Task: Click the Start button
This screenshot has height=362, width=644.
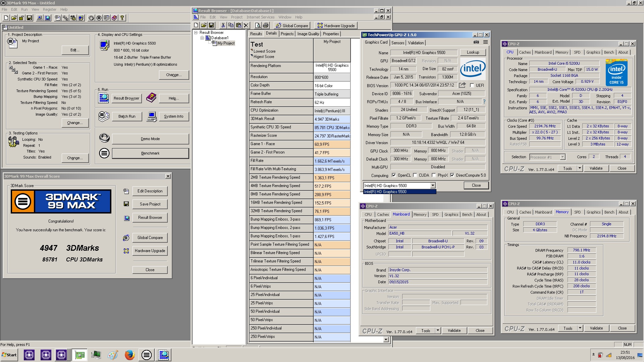Action: pyautogui.click(x=9, y=355)
